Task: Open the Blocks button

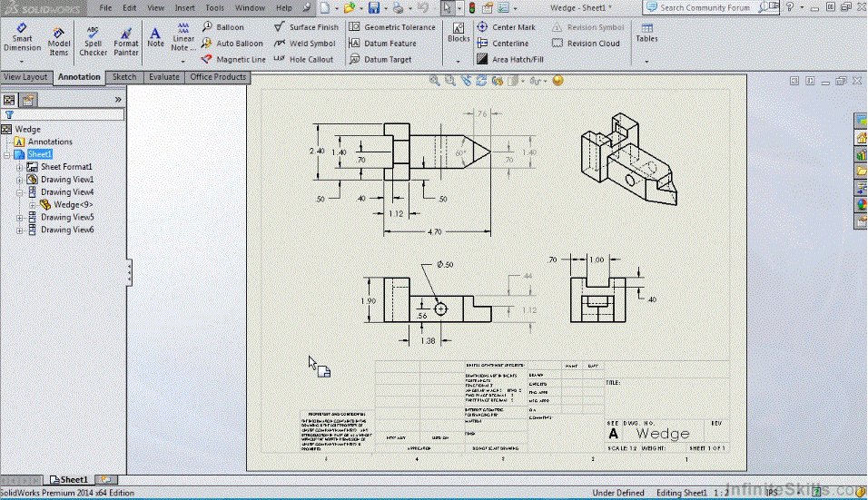Action: pyautogui.click(x=459, y=34)
